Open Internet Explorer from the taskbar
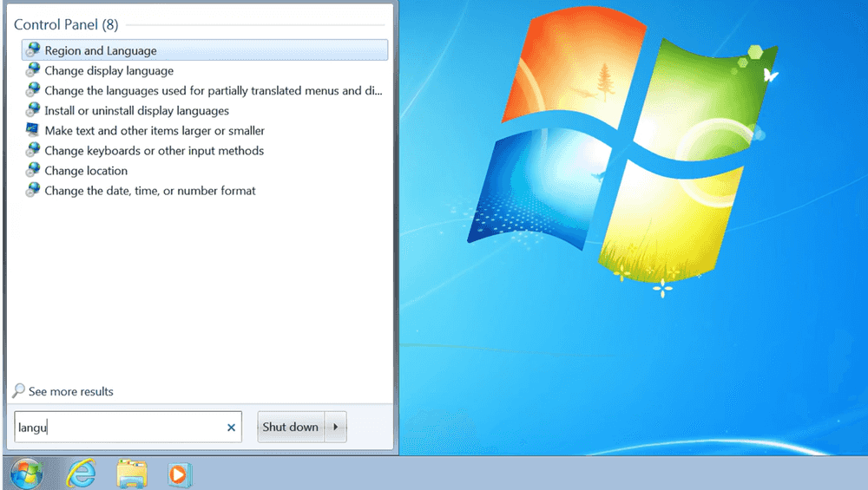This screenshot has height=490, width=868. (82, 474)
